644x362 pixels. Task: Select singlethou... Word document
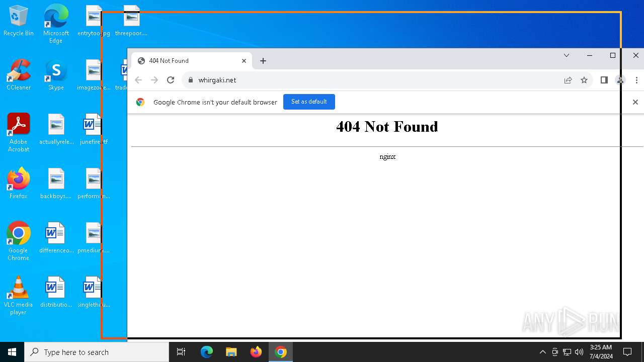click(x=94, y=292)
